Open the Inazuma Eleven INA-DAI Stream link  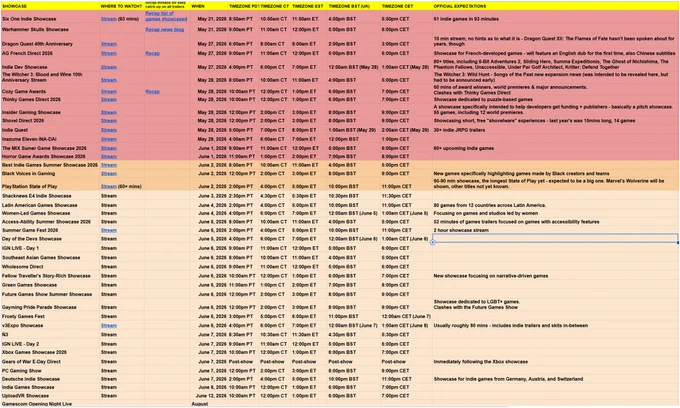tap(108, 139)
